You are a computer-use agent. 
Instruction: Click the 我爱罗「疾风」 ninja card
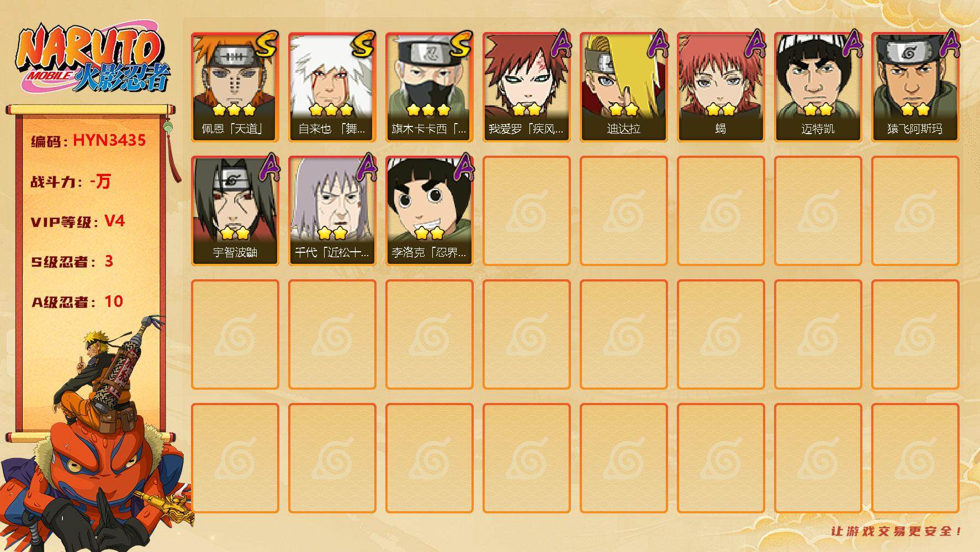[526, 87]
